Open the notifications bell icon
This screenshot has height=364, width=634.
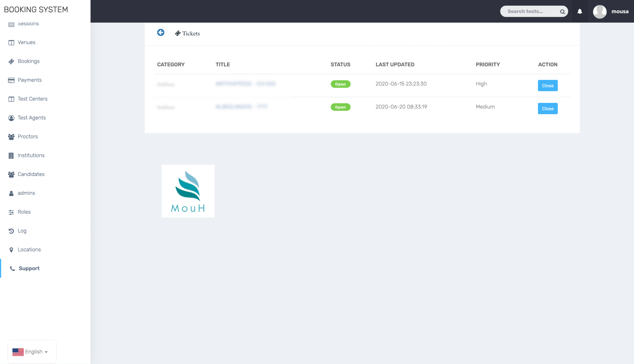click(580, 12)
